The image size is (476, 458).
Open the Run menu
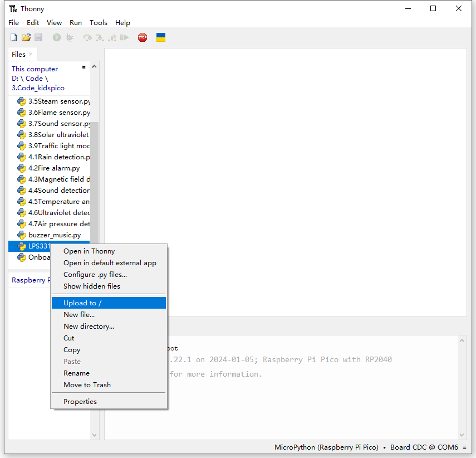76,23
